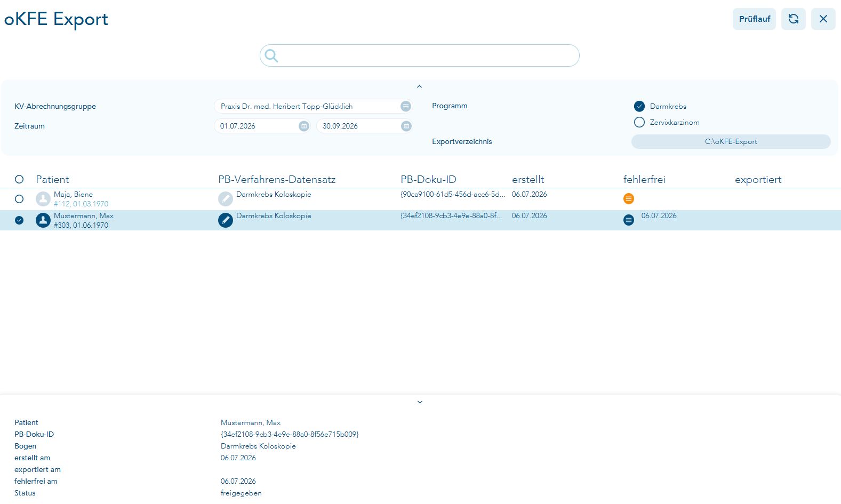
Task: Click the Status value freigegeben
Action: point(241,493)
